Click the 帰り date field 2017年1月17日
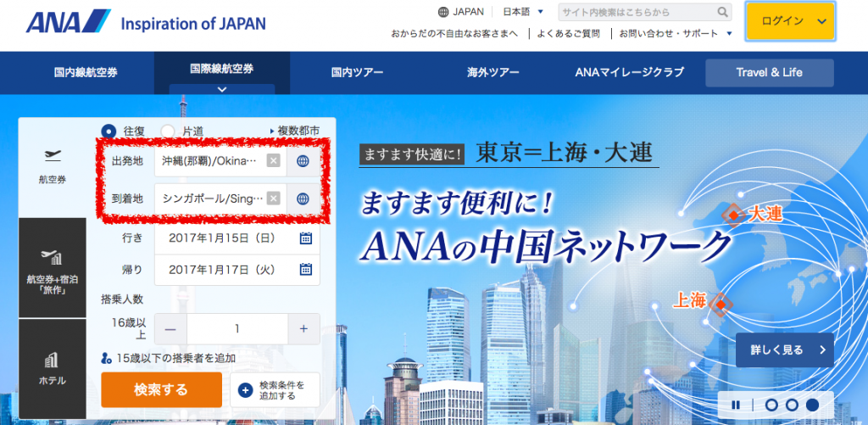Screen dimensions: 868x425 [237, 269]
